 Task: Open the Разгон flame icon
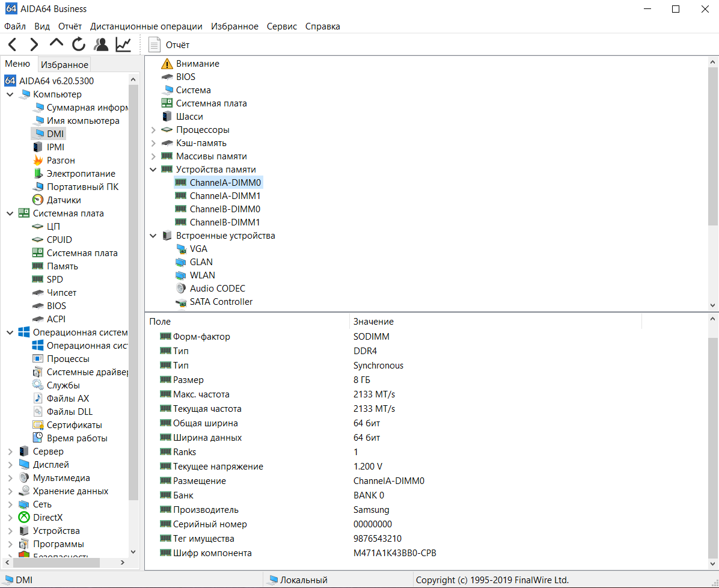(x=38, y=161)
